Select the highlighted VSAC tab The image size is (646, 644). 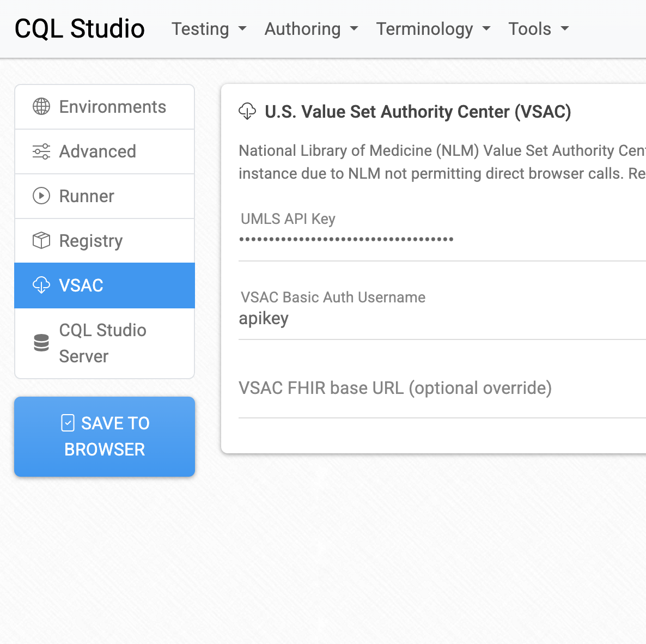click(105, 285)
